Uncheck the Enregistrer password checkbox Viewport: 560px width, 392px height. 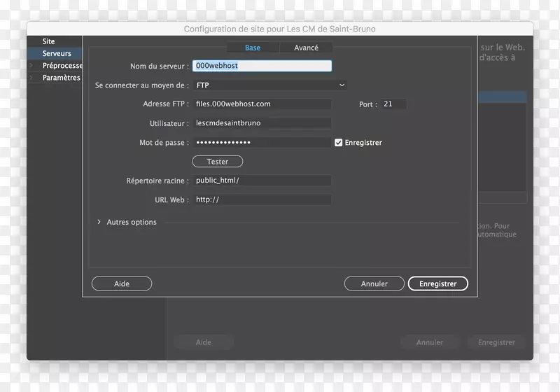tap(338, 142)
